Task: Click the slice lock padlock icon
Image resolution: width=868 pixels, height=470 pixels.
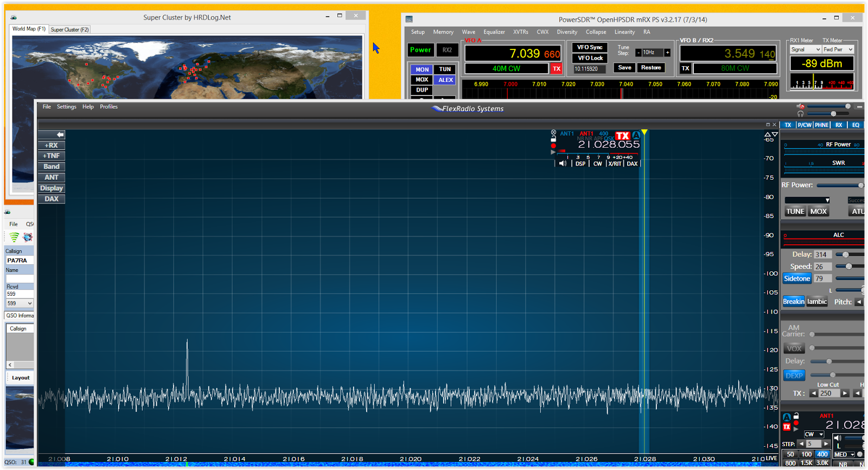Action: tap(553, 139)
